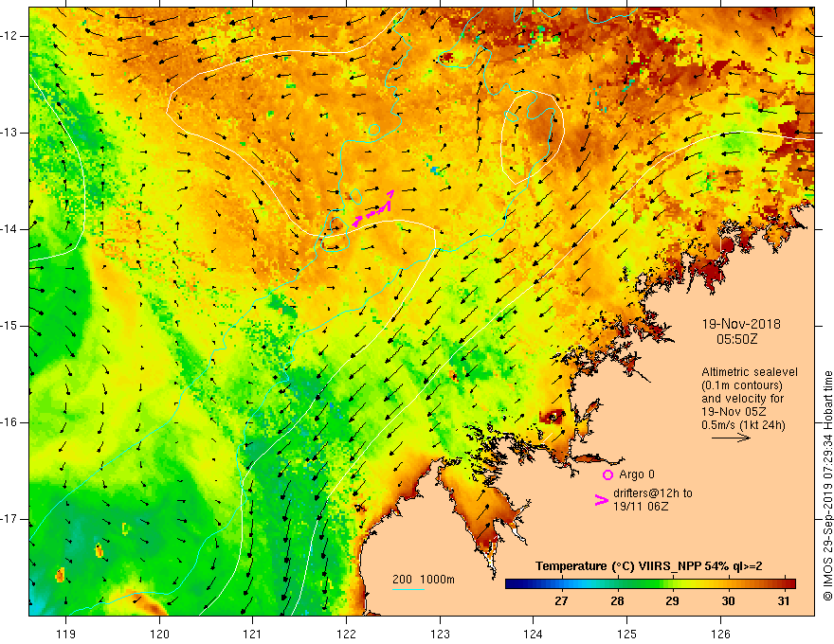The image size is (834, 644).
Task: Click the '200 1000m' depth label
Action: click(x=424, y=580)
